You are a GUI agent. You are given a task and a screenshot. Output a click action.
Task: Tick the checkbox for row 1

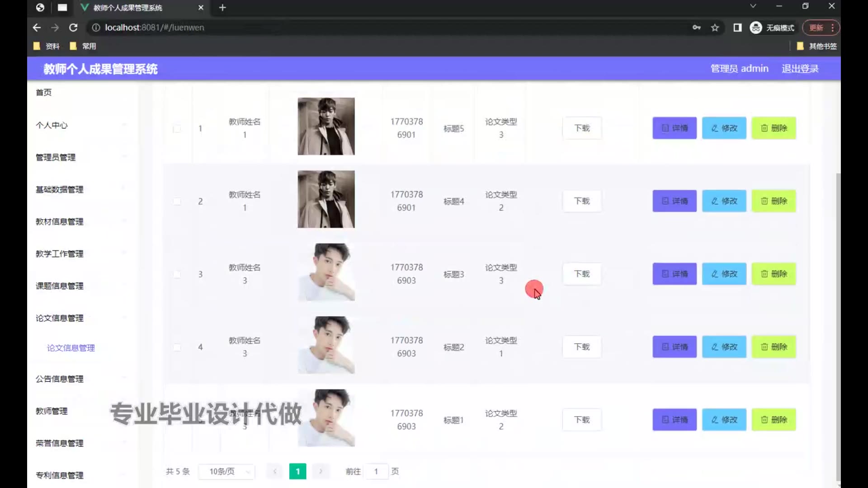[177, 129]
